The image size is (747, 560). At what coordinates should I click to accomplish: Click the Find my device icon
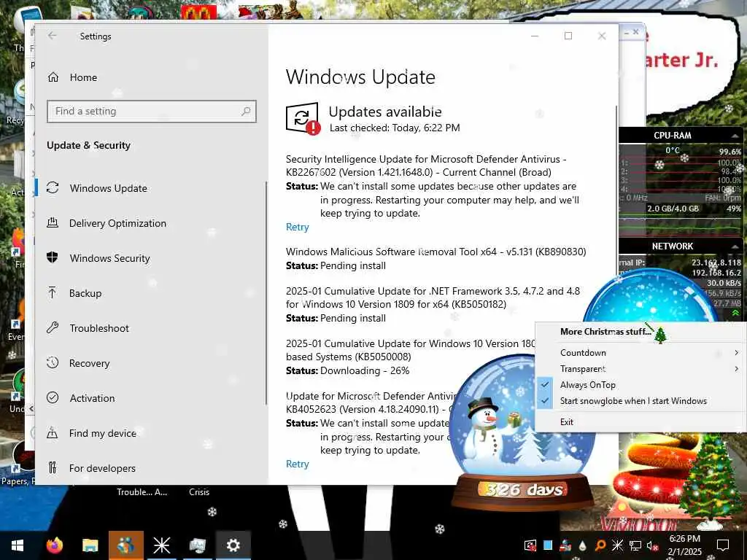(x=53, y=433)
